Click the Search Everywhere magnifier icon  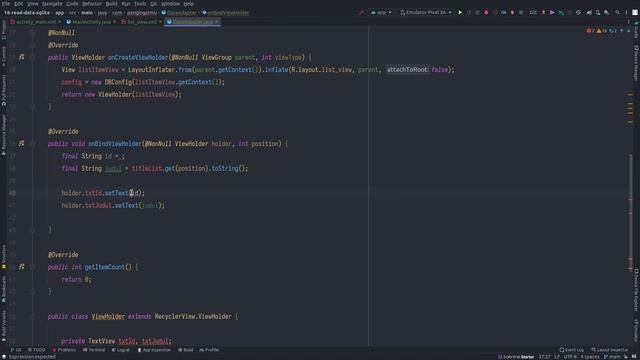[618, 13]
